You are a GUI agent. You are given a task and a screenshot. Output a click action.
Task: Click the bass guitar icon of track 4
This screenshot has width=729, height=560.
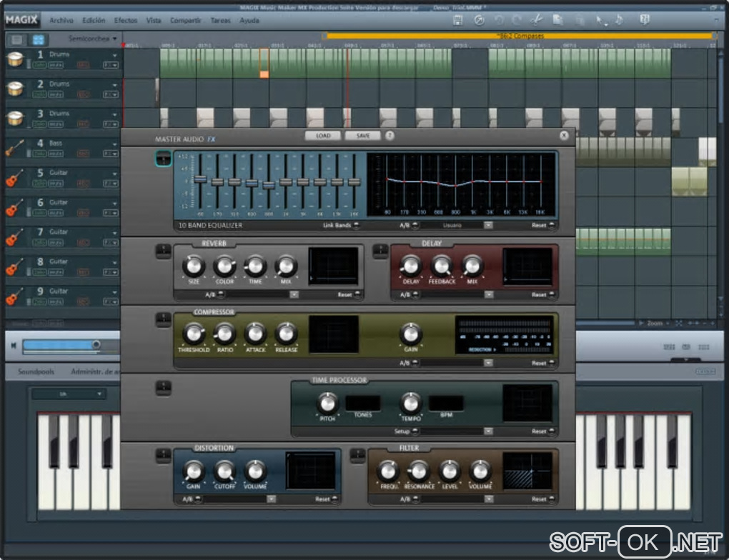pos(15,148)
